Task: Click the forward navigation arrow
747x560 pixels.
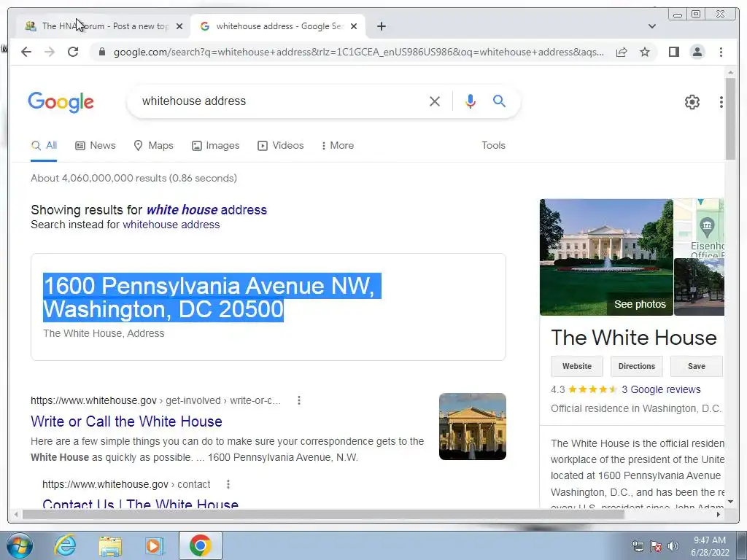Action: pos(50,52)
